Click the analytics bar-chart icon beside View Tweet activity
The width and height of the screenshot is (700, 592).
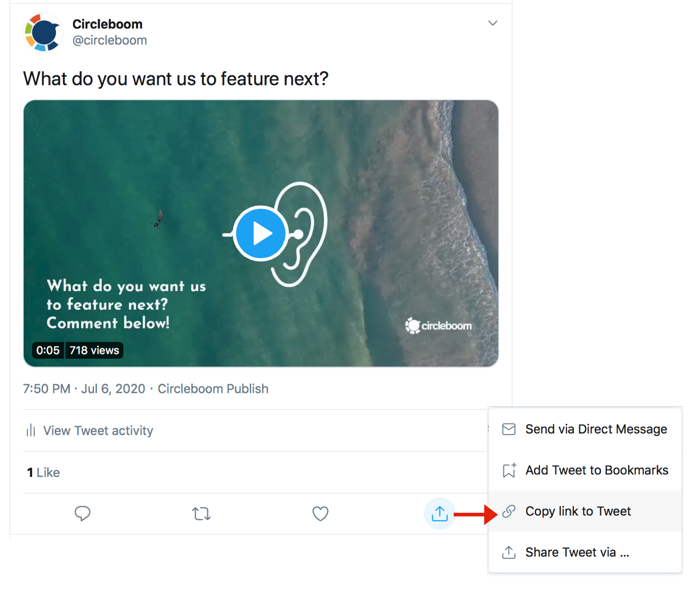[x=31, y=430]
